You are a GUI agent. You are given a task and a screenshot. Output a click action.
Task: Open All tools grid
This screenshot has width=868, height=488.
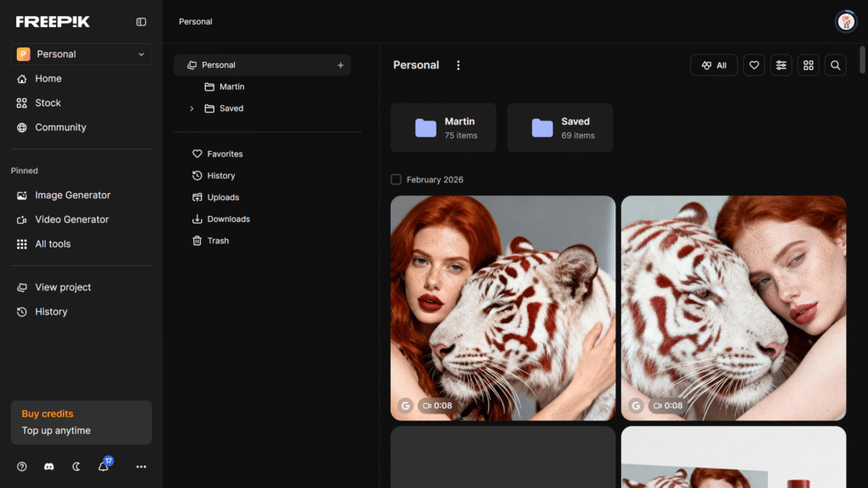tap(81, 244)
